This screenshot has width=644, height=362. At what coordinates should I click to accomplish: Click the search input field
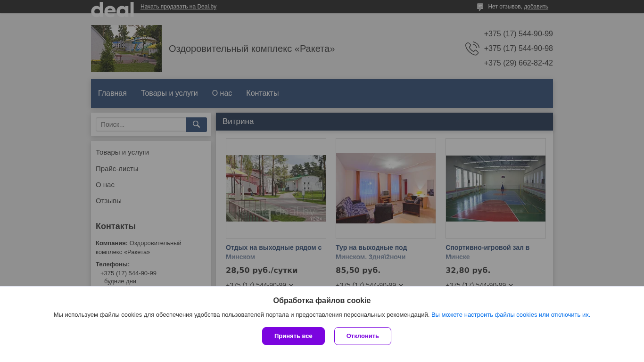pyautogui.click(x=141, y=124)
